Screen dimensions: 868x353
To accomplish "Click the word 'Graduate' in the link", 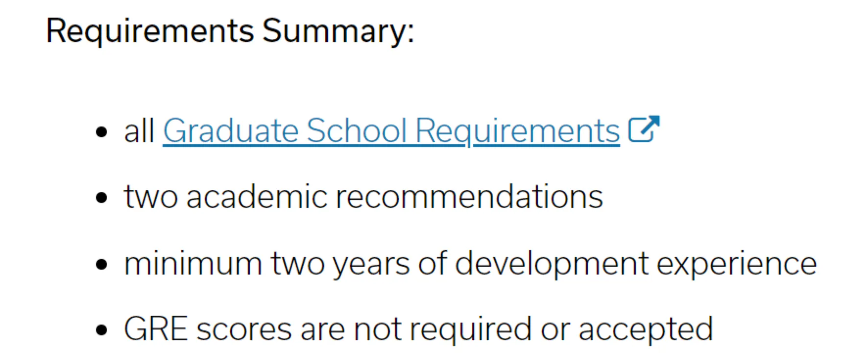I will pos(230,131).
